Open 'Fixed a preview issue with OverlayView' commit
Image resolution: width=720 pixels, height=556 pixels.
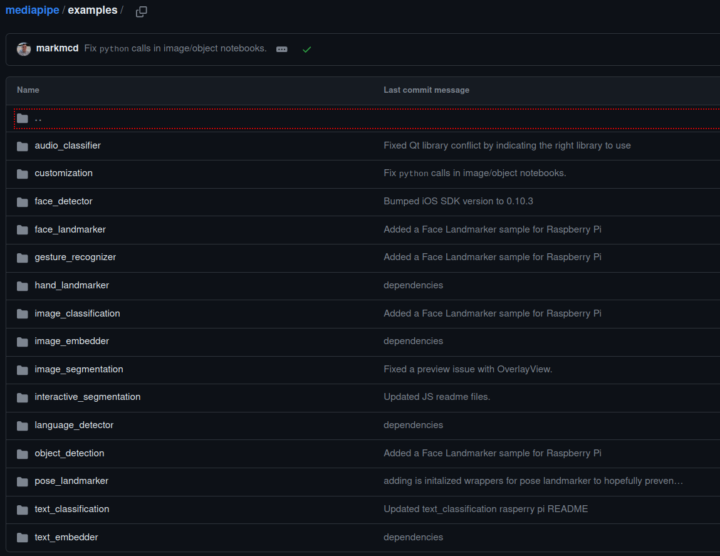[468, 369]
